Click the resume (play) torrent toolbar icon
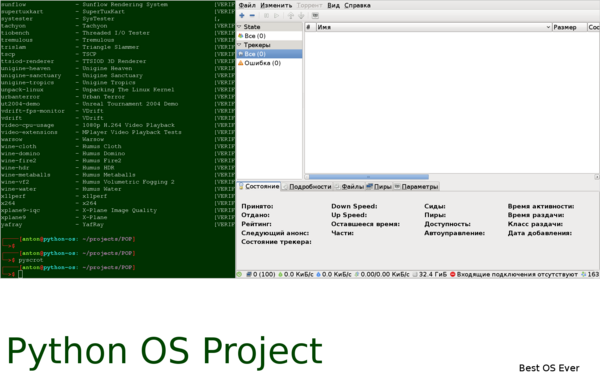 click(277, 16)
